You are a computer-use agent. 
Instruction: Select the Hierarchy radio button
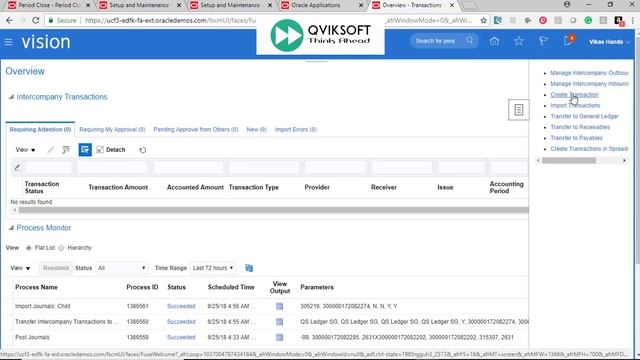pos(61,248)
